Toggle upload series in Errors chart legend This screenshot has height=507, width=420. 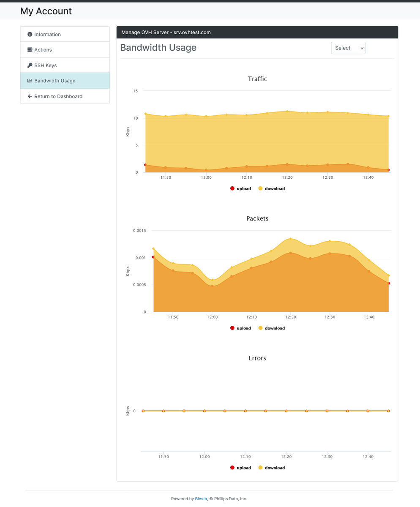pyautogui.click(x=241, y=468)
